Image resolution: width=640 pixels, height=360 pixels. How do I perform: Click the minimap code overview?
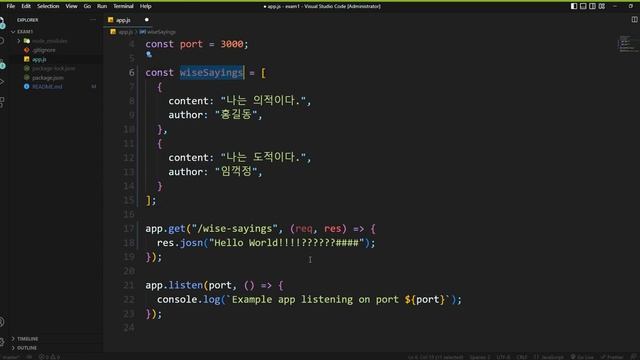[628, 44]
